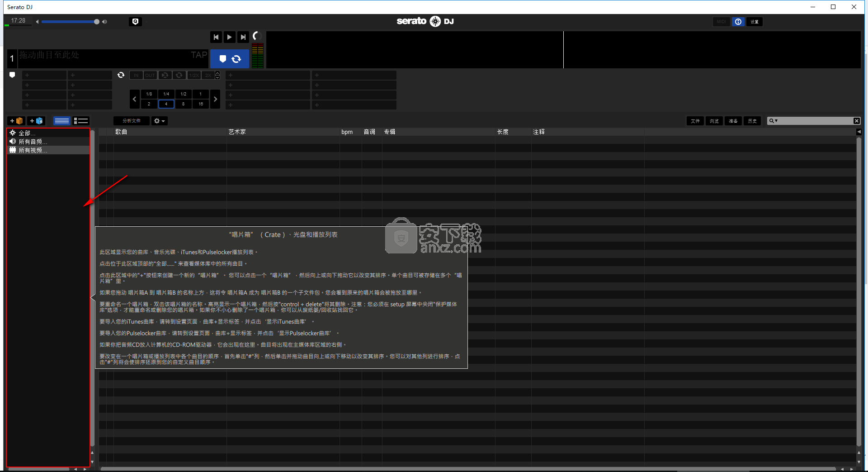
Task: Adjust the master volume slider
Action: click(70, 22)
